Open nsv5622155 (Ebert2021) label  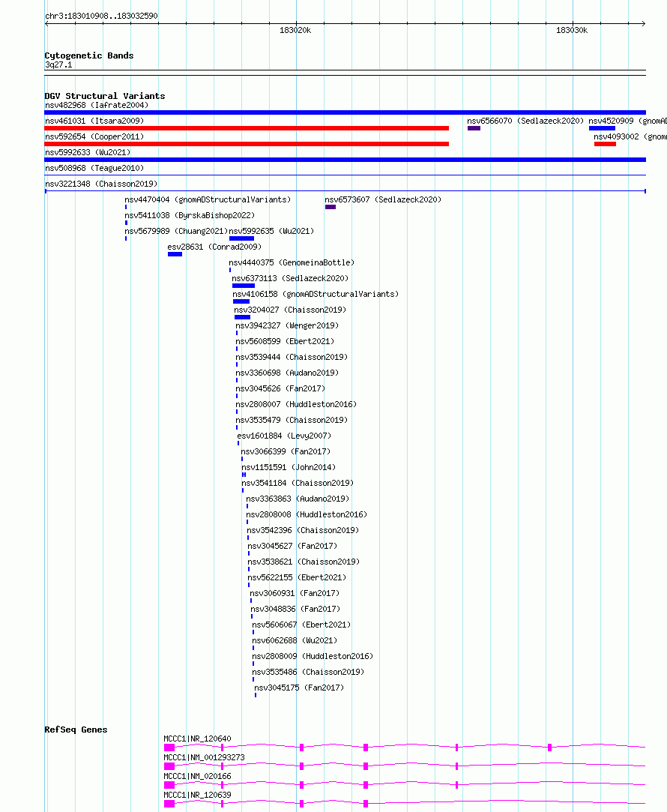297,577
